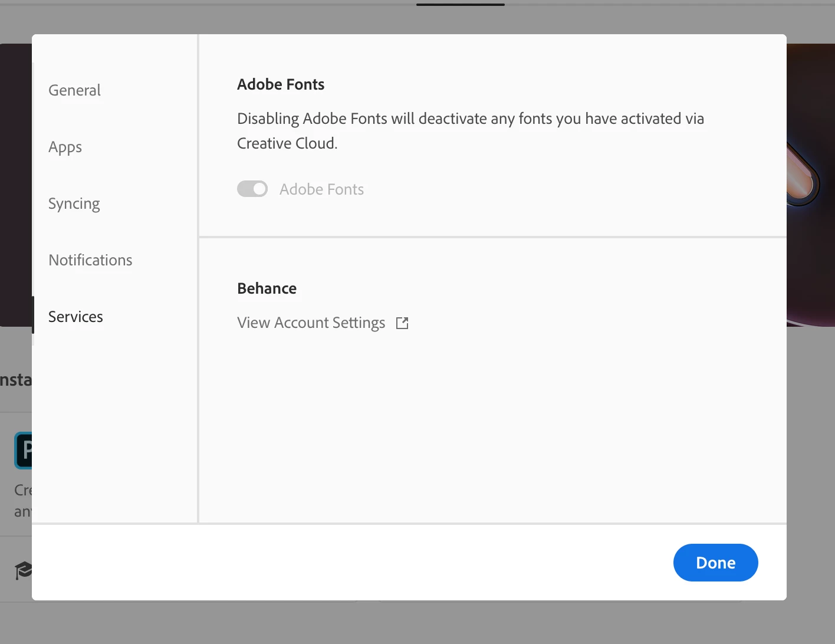Viewport: 835px width, 644px height.
Task: Click the Behance section heading
Action: coord(267,288)
